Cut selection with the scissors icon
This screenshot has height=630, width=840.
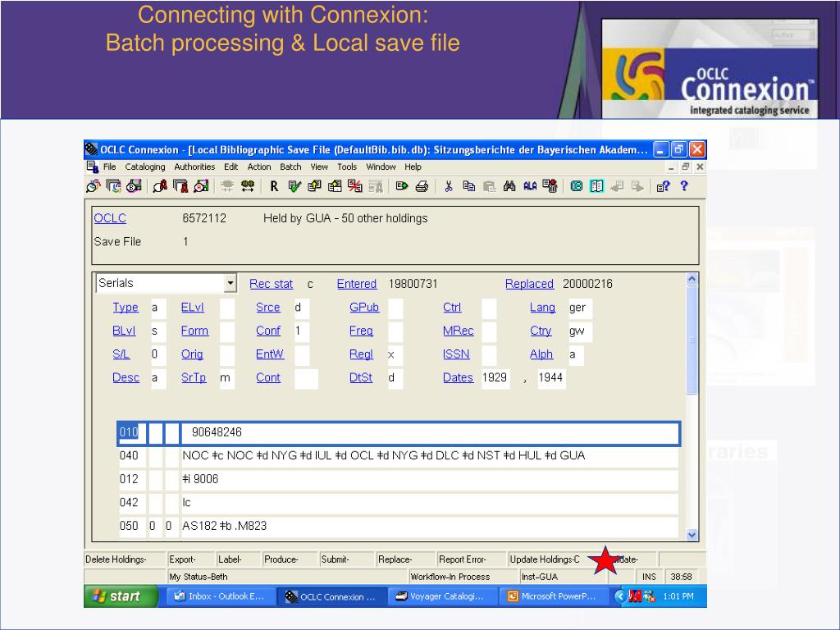(449, 186)
